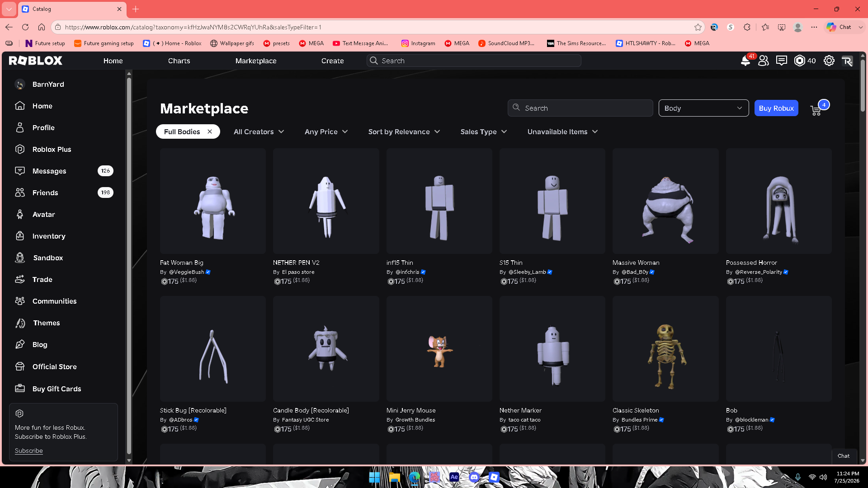Open Marketplace in the top navigation
The width and height of the screenshot is (868, 488).
coord(256,61)
